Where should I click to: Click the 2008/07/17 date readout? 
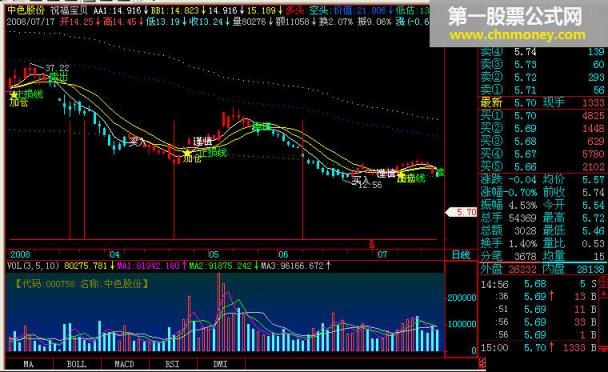31,21
